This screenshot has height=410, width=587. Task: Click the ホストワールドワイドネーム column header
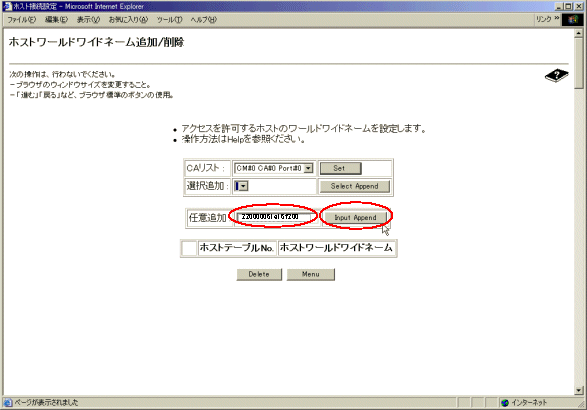[336, 248]
